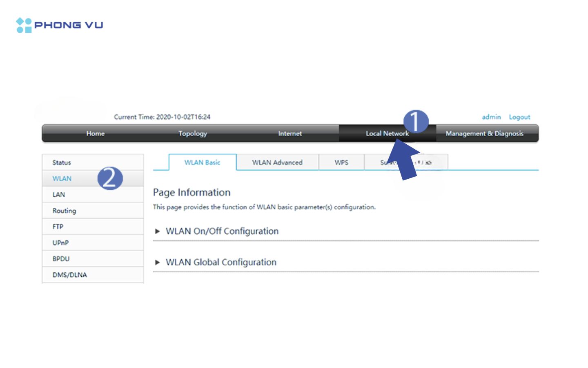Expand WLAN On/Off Configuration triangle
588x368 pixels.
[x=157, y=231]
